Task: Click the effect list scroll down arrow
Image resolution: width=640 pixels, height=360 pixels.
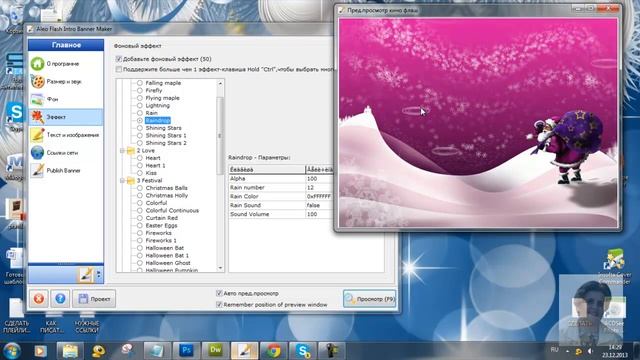Action: (x=220, y=268)
